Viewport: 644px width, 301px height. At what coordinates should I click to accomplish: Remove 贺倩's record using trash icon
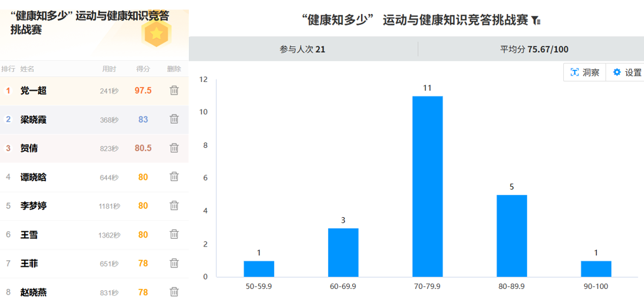tap(174, 148)
